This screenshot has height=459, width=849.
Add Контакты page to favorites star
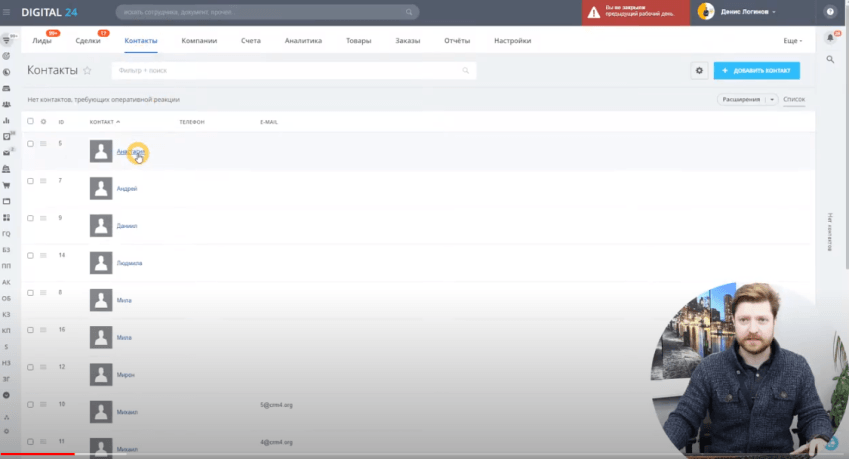pos(87,70)
